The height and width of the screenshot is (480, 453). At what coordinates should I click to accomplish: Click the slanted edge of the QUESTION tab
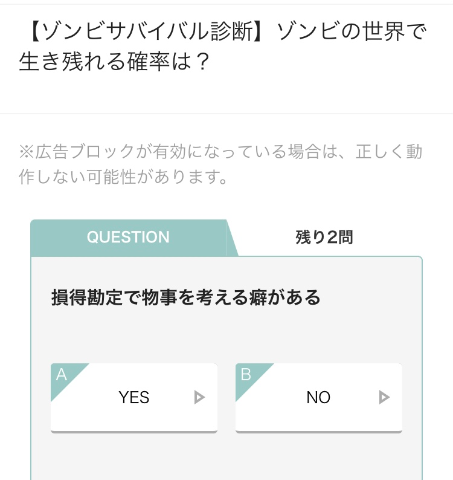click(x=232, y=237)
